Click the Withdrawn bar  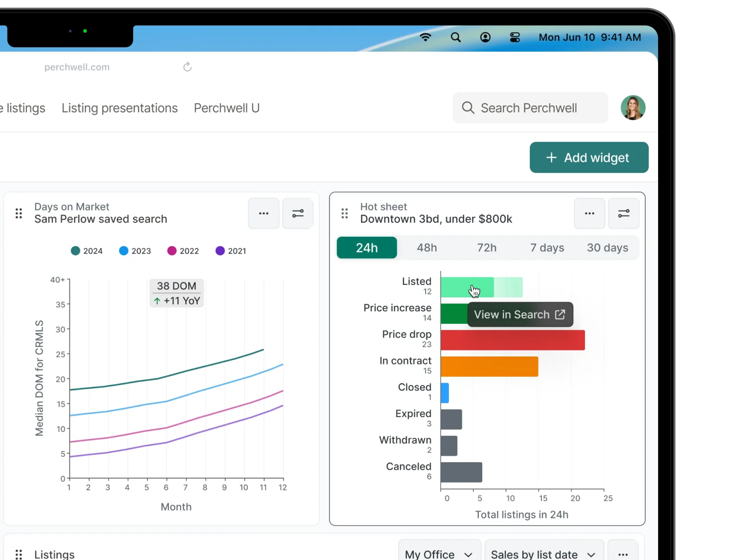(x=449, y=446)
